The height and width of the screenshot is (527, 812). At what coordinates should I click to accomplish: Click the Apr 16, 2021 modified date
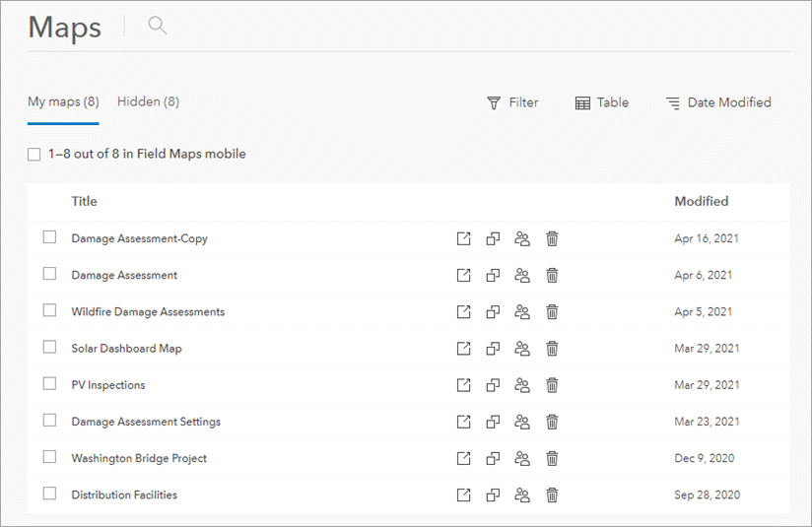point(707,238)
